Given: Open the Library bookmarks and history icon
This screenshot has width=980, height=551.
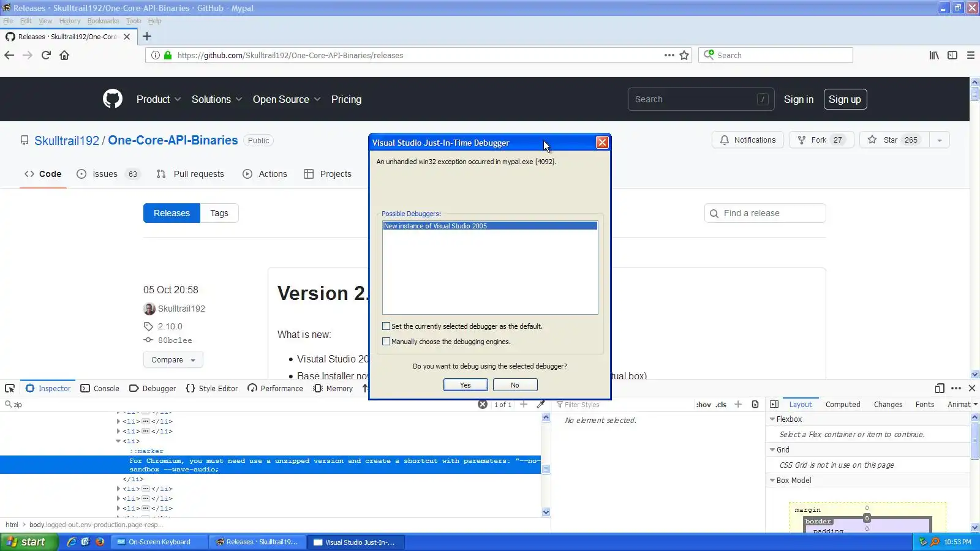Looking at the screenshot, I should tap(934, 55).
